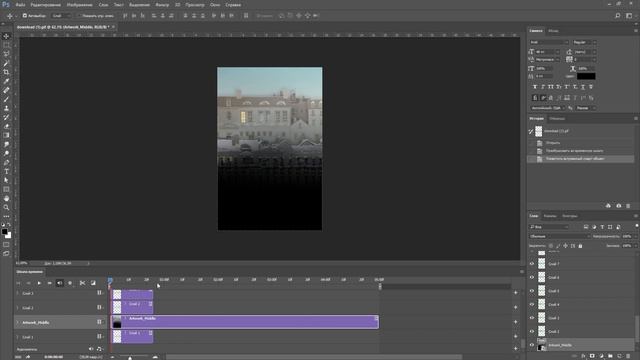Hide layer Слой 7 visibility eye
The height and width of the screenshot is (360, 640).
(532, 264)
